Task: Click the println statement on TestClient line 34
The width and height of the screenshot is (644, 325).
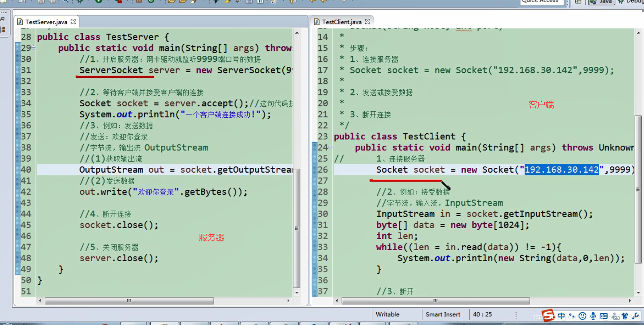Action: [x=511, y=258]
